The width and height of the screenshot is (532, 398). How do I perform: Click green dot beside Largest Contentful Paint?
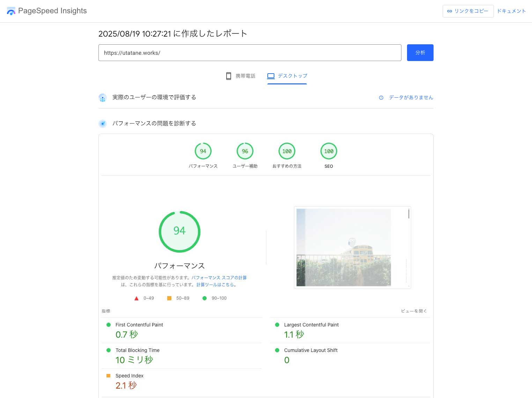277,325
